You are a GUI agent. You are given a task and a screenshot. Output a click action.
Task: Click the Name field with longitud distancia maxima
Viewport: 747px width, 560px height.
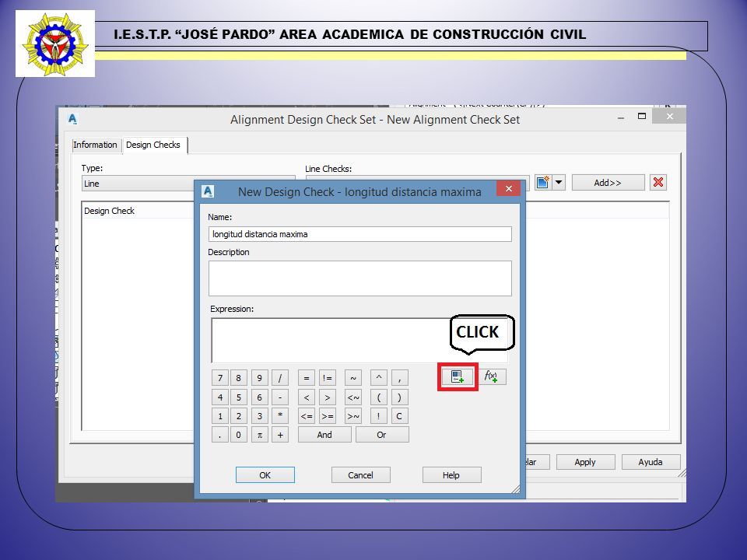[359, 234]
